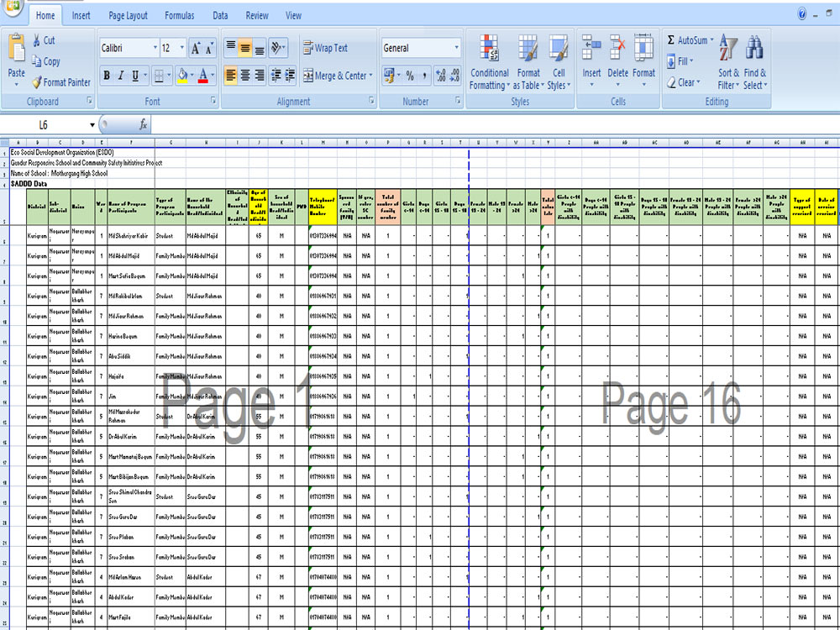Open font color dropdown arrow
The image size is (840, 630).
click(213, 76)
